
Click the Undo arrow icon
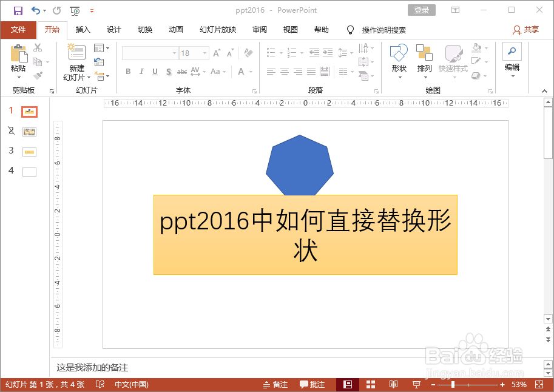(x=36, y=10)
